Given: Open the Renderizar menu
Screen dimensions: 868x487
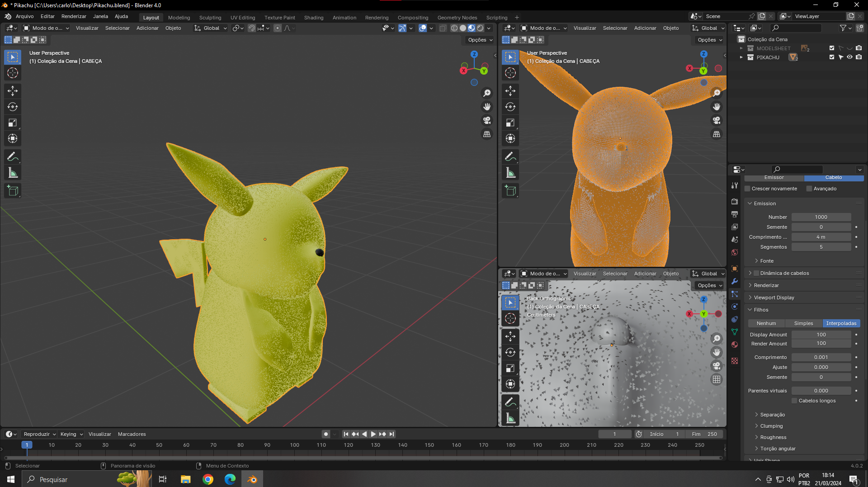Looking at the screenshot, I should (x=74, y=16).
